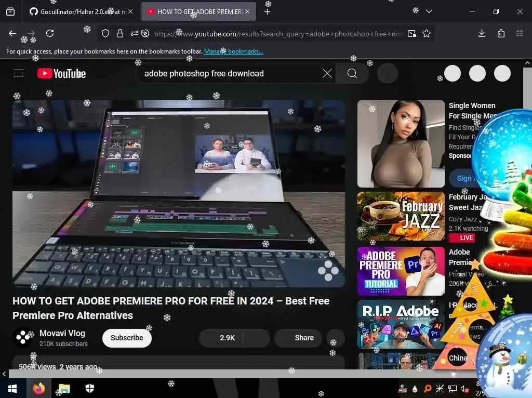Open the Adobe Premiere Pro Tutorial thumbnail

(401, 271)
